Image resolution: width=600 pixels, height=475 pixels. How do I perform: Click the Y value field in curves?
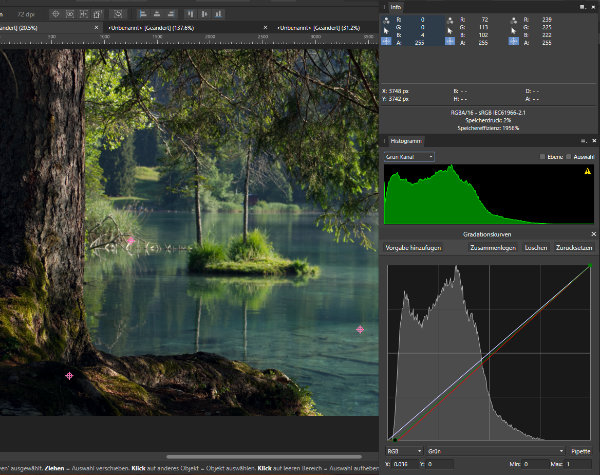pos(440,464)
